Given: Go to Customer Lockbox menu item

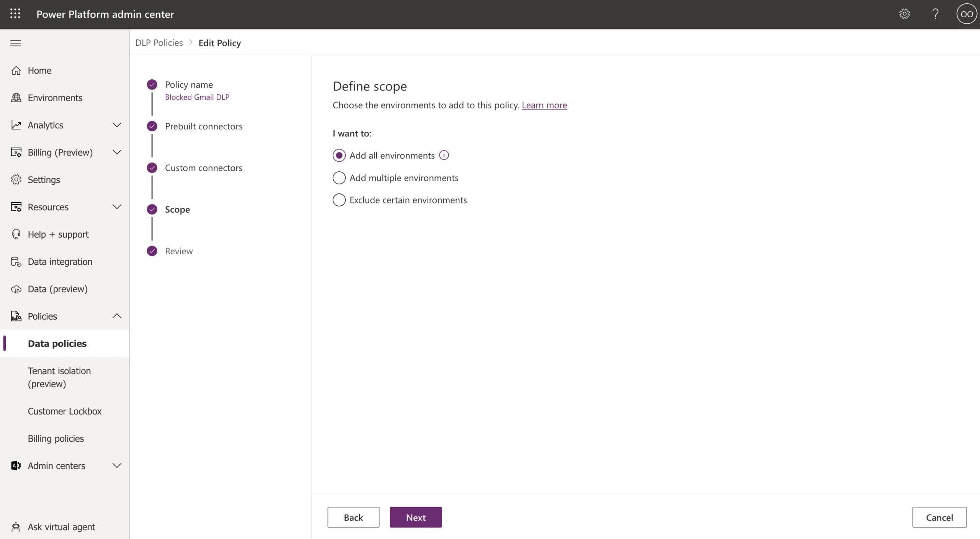Looking at the screenshot, I should [x=65, y=411].
